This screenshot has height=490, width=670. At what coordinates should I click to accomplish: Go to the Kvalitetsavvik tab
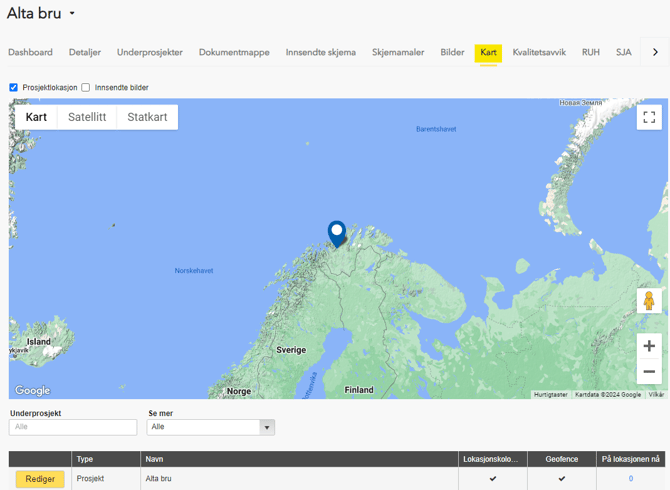tap(539, 52)
